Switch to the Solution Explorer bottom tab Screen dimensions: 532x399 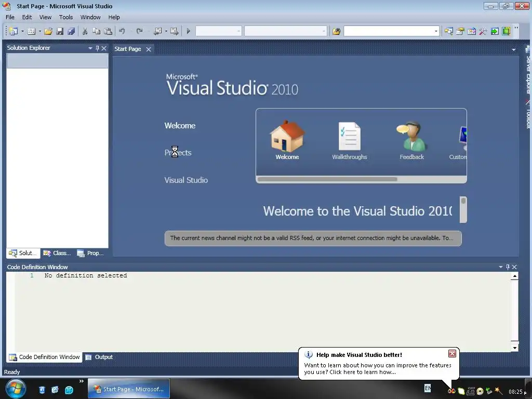point(23,253)
